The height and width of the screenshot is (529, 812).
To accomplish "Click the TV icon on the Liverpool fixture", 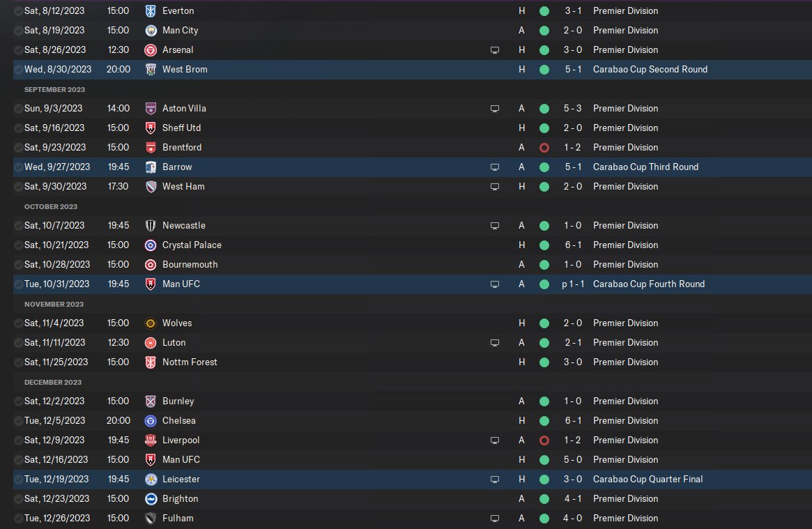I will [495, 440].
